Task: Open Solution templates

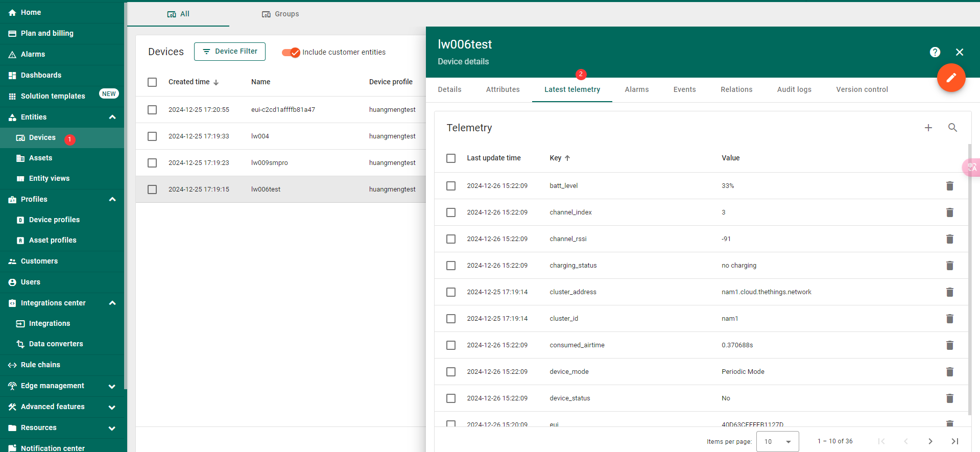Action: pyautogui.click(x=62, y=96)
